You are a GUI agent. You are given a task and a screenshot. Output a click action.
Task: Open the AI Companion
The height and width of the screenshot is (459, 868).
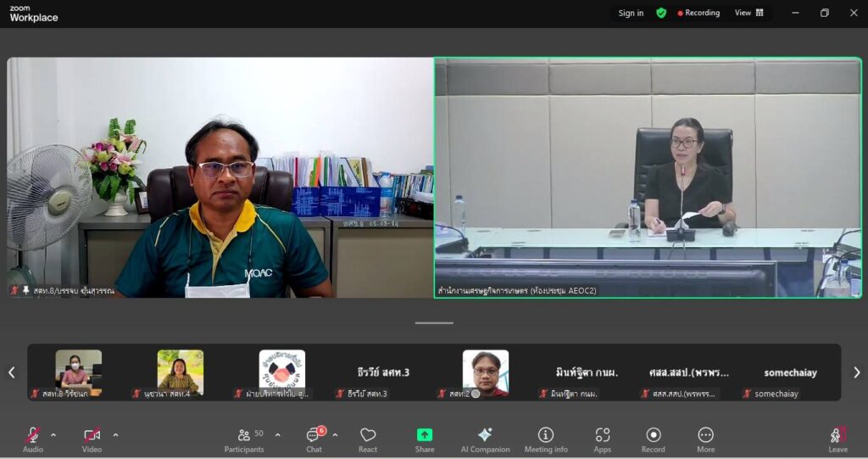click(x=485, y=439)
